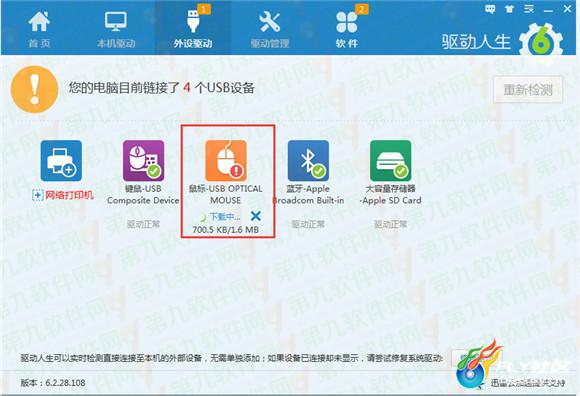The image size is (580, 396).
Task: Minimize the 驱动人生 window
Action: point(548,10)
